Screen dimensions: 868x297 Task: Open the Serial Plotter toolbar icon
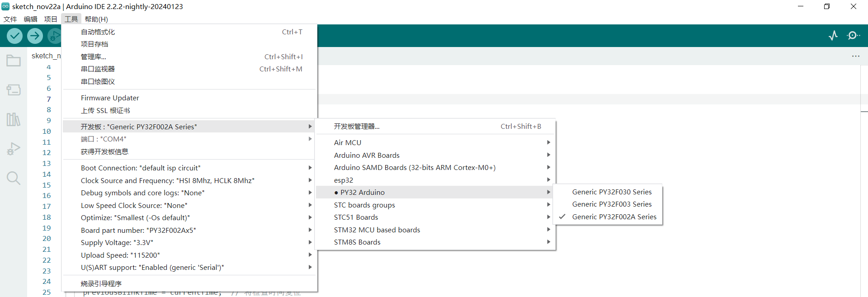pos(833,36)
